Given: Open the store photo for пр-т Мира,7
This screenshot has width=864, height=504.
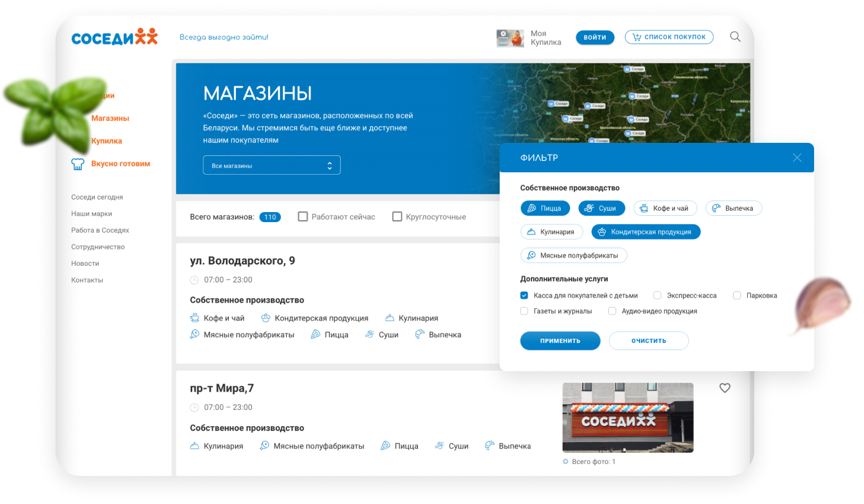Looking at the screenshot, I should tap(628, 417).
